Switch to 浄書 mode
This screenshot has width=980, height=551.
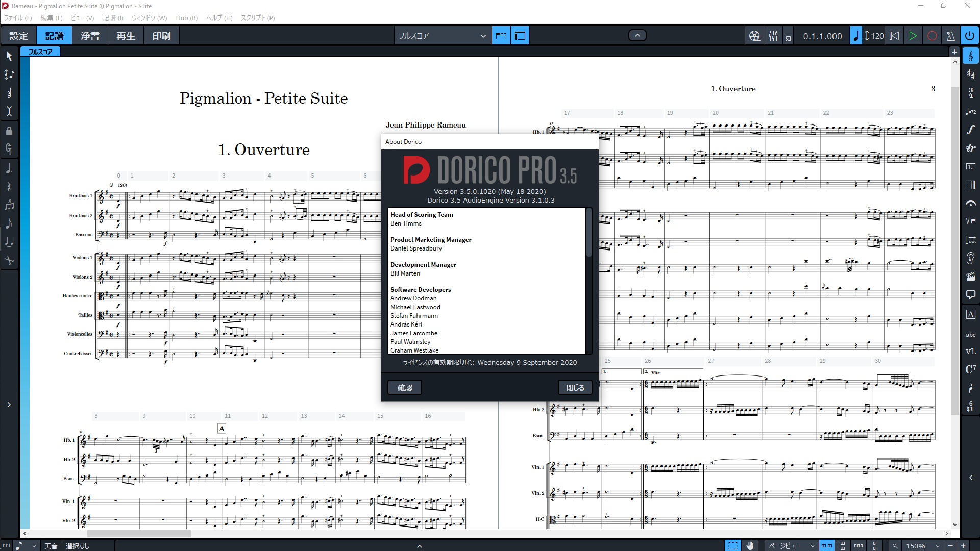(90, 36)
